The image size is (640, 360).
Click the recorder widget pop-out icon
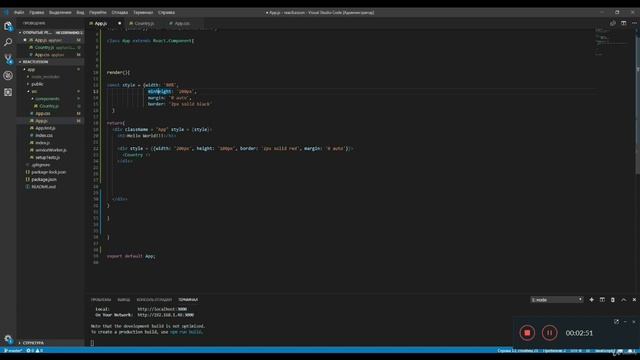616,322
